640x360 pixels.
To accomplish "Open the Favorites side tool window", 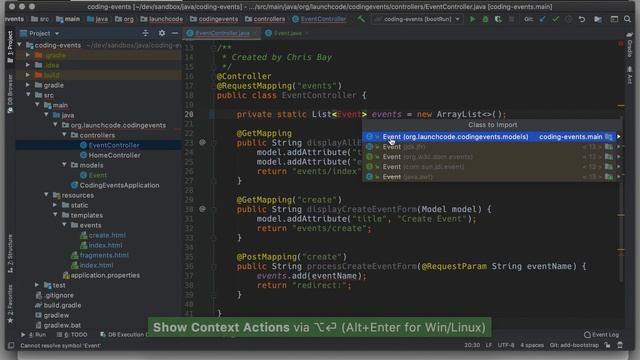I will pos(10,304).
